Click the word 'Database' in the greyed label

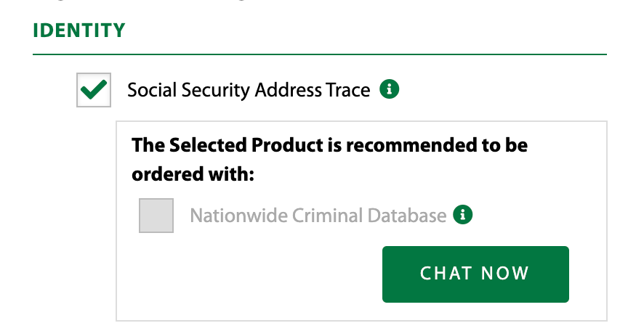click(410, 216)
